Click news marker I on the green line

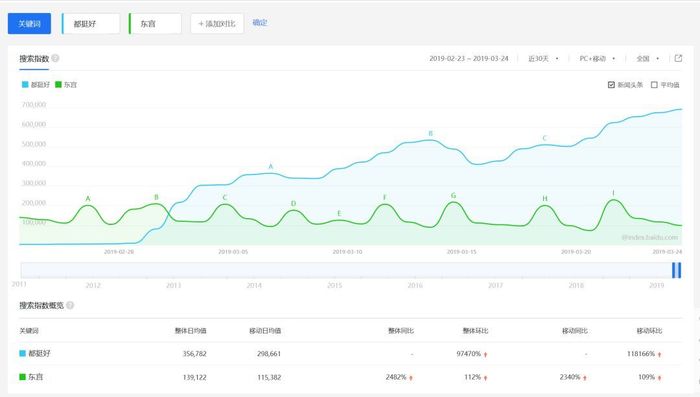tap(613, 193)
